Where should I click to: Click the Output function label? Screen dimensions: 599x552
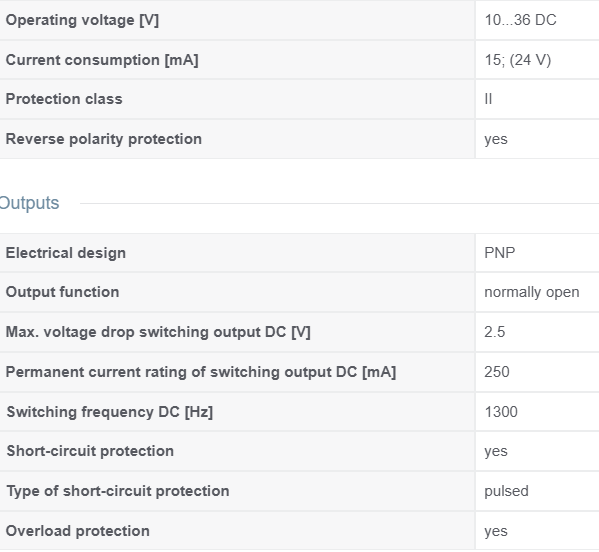click(62, 292)
